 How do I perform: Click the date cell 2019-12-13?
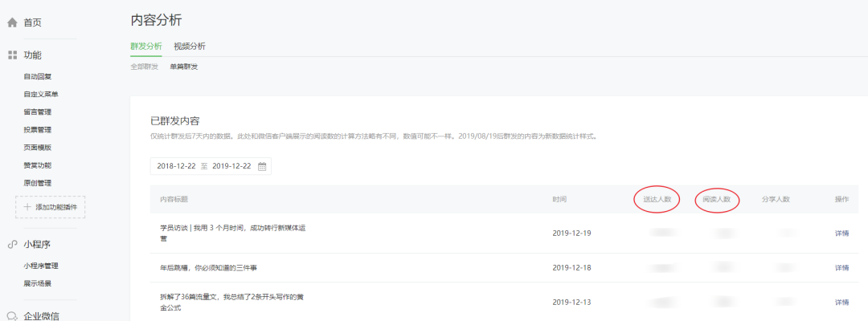pos(572,303)
